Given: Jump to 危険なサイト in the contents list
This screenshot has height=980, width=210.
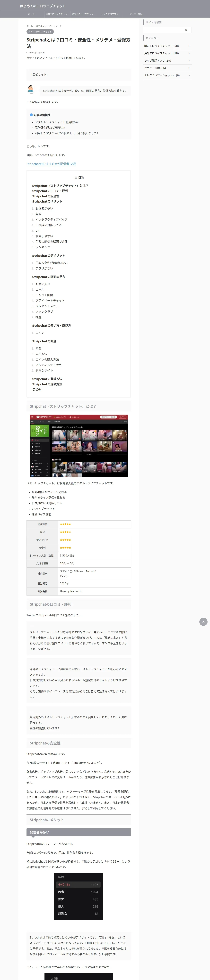Looking at the screenshot, I should (44, 371).
